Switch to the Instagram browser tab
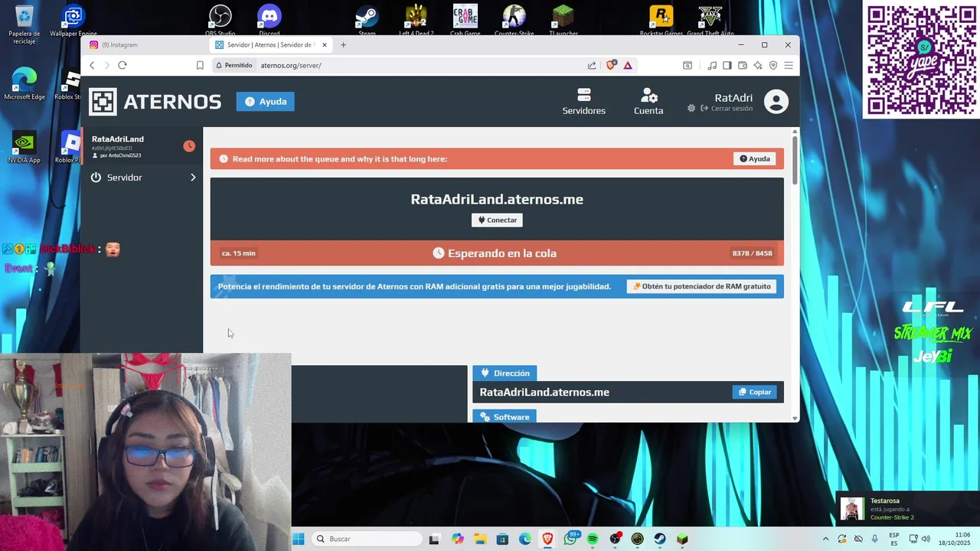 (145, 45)
